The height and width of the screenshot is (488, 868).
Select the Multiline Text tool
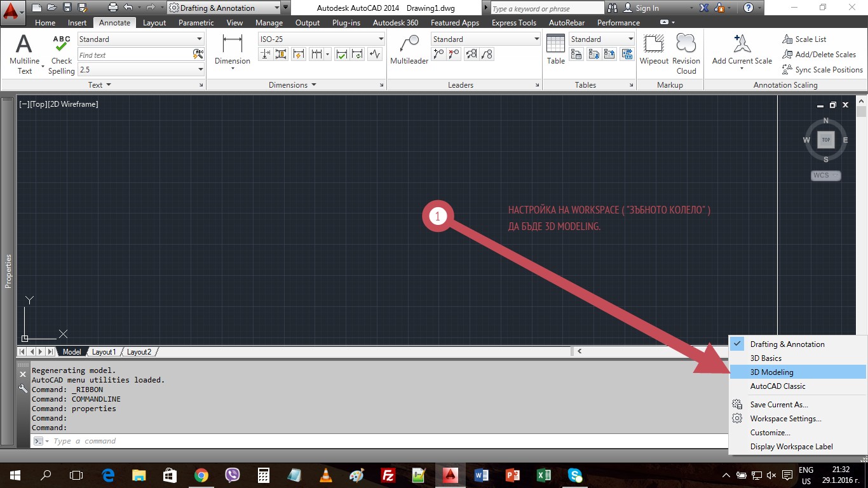[24, 55]
